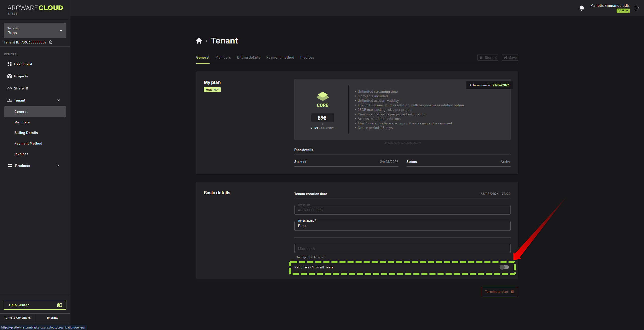
Task: Click the notification bell icon
Action: click(x=581, y=8)
